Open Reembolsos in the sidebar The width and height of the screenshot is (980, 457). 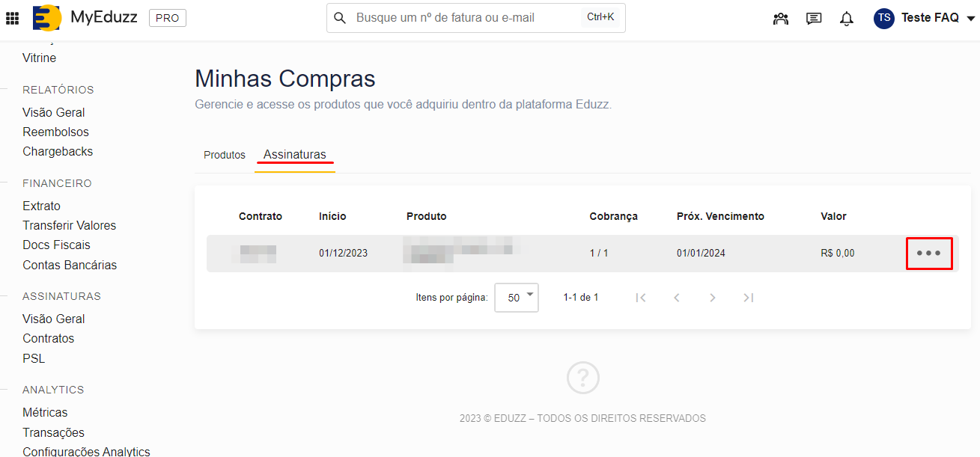coord(55,132)
